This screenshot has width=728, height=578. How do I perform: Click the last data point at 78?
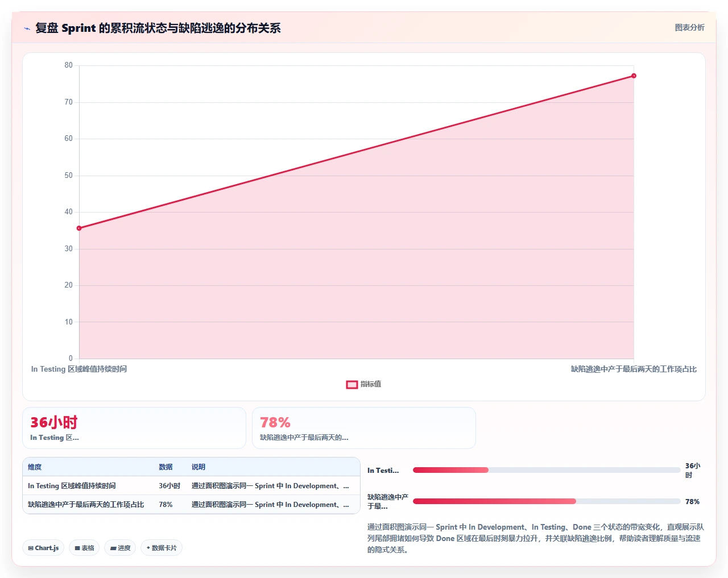click(634, 76)
